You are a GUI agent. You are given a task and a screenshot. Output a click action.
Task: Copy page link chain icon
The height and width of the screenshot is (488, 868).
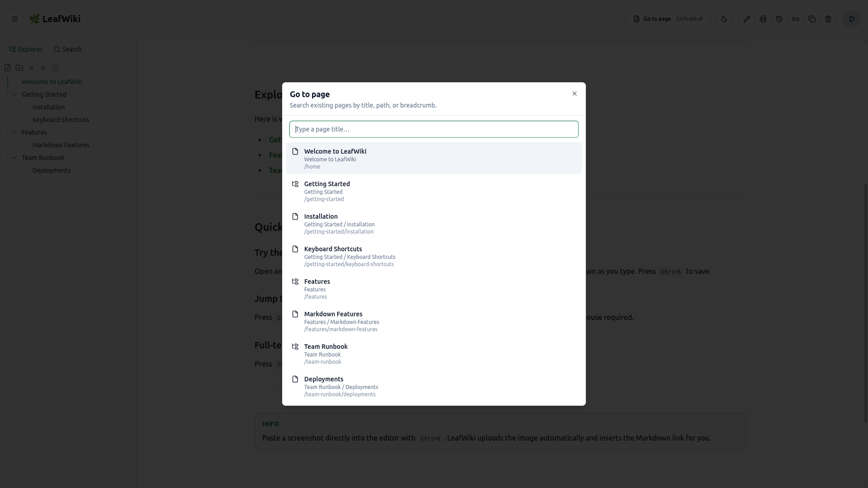point(796,19)
